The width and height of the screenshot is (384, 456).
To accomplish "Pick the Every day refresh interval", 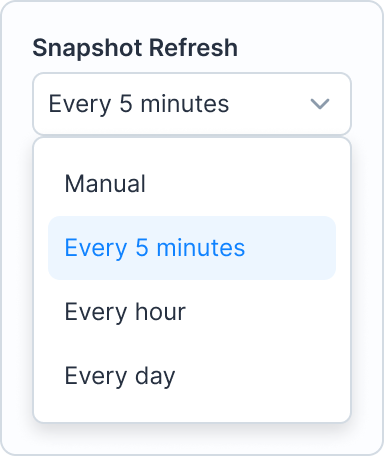I will pos(192,376).
